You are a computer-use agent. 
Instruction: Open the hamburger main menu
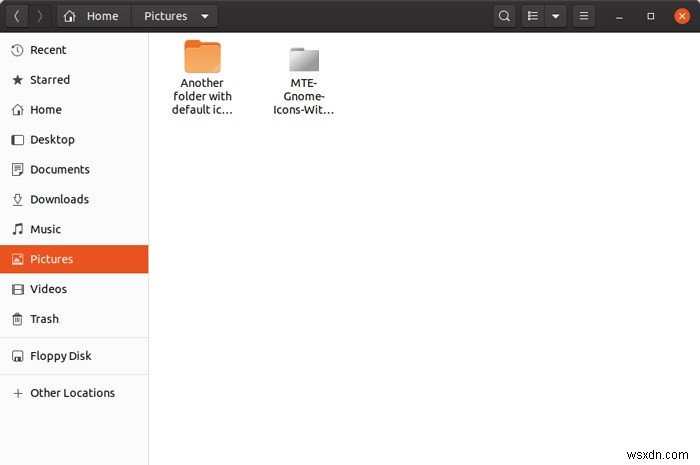583,16
